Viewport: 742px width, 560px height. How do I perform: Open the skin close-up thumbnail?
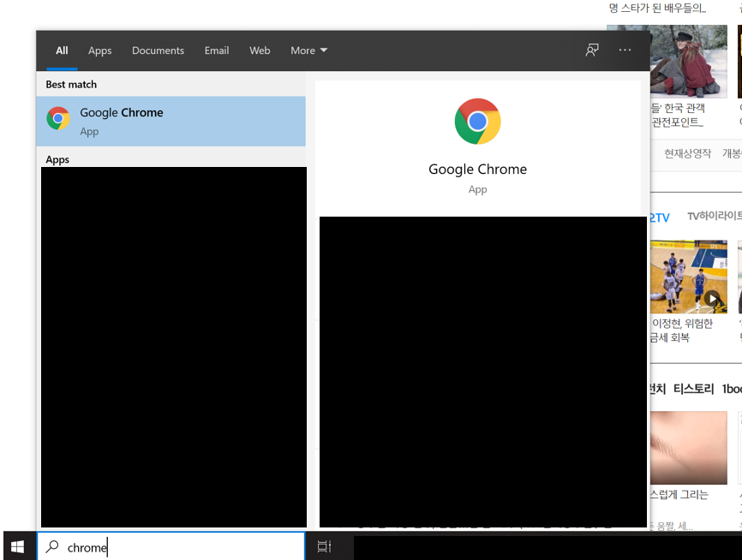coord(689,448)
